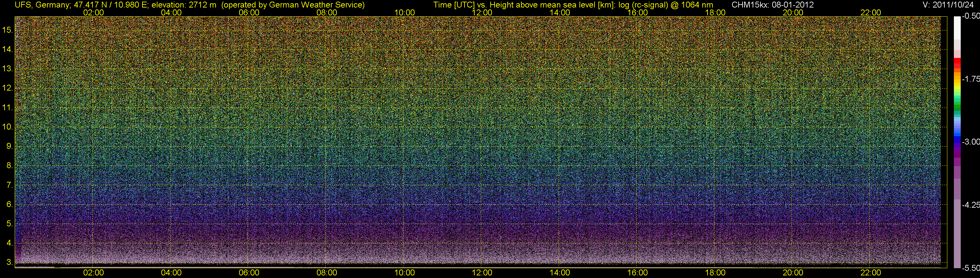Click the red segment of the color scale

(x=957, y=63)
